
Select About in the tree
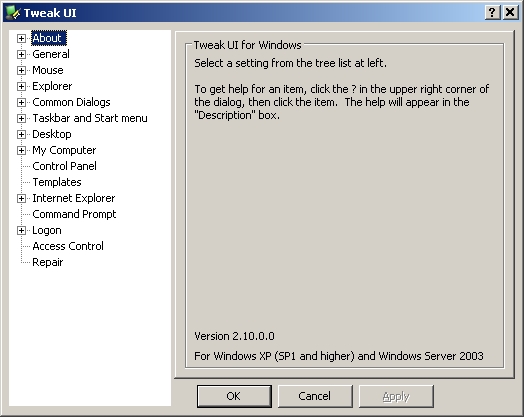[49, 38]
